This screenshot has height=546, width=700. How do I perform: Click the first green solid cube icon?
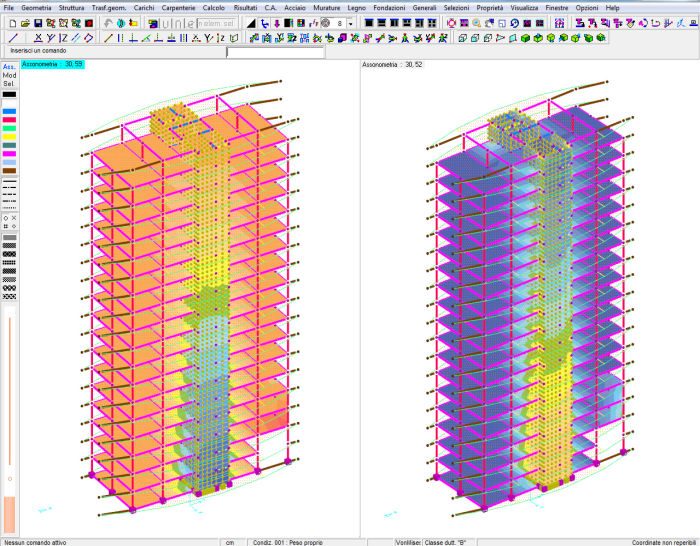coord(524,38)
